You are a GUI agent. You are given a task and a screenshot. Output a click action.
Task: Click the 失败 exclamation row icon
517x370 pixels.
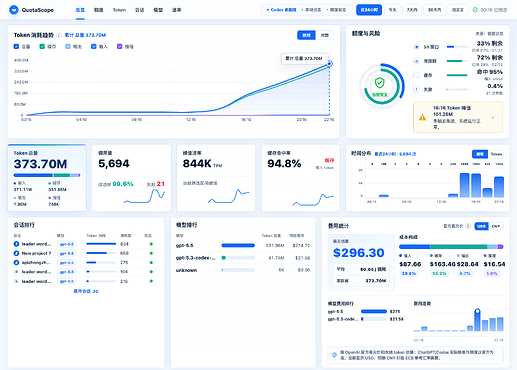(416, 89)
